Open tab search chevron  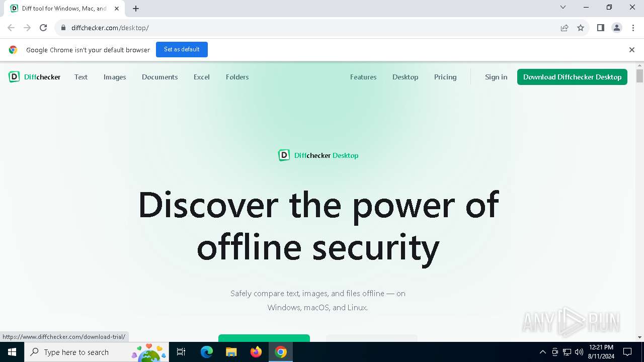(563, 7)
